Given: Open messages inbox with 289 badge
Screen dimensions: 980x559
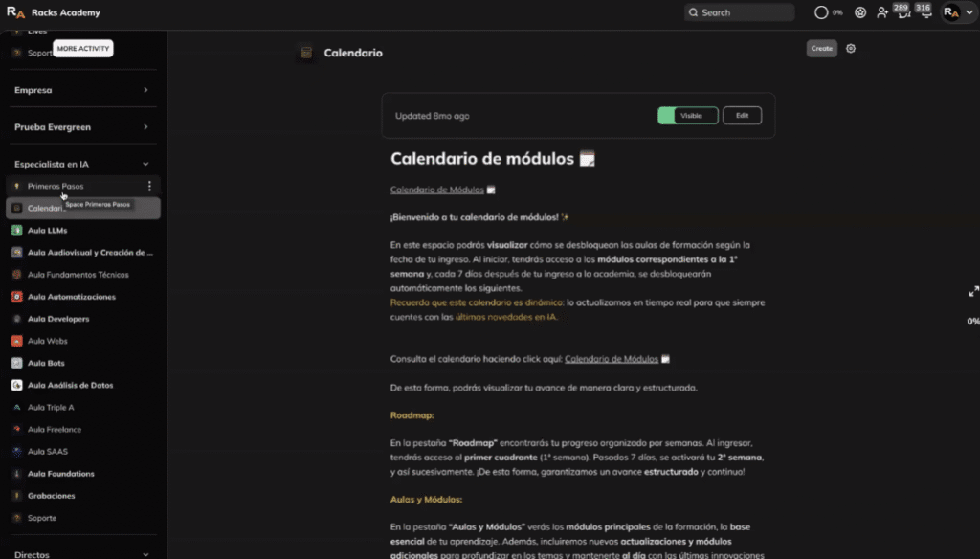Looking at the screenshot, I should click(x=903, y=12).
